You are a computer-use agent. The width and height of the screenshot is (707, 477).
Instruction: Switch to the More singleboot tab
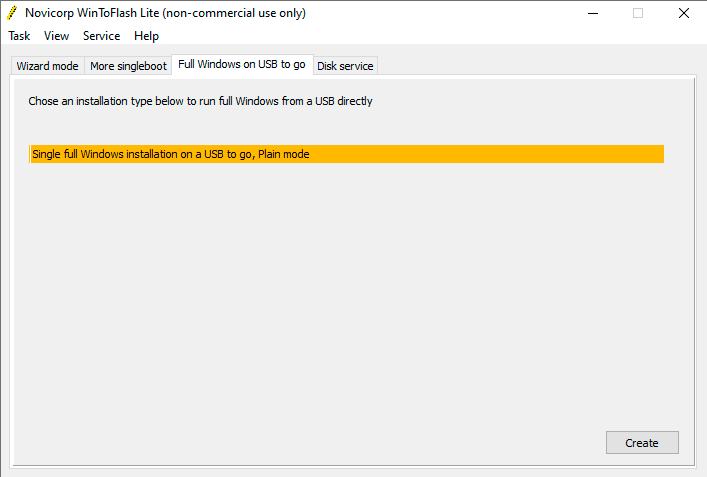click(x=128, y=66)
